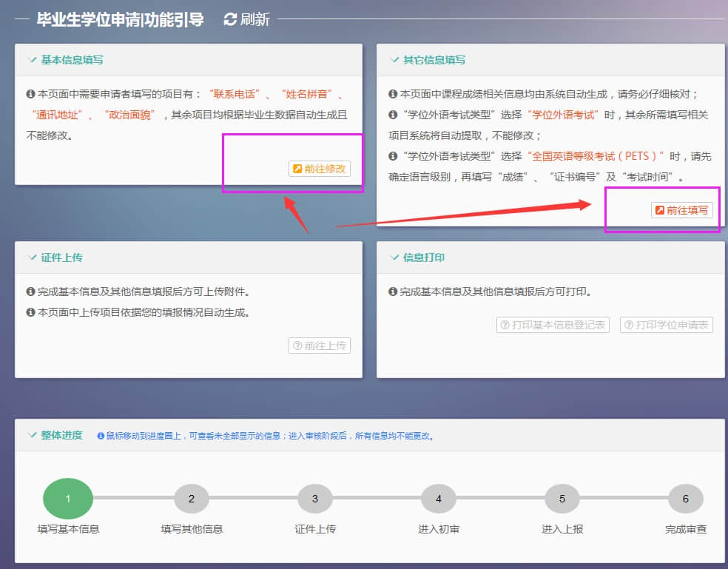The image size is (728, 569).
Task: Click the 前往修改 button
Action: 319,169
